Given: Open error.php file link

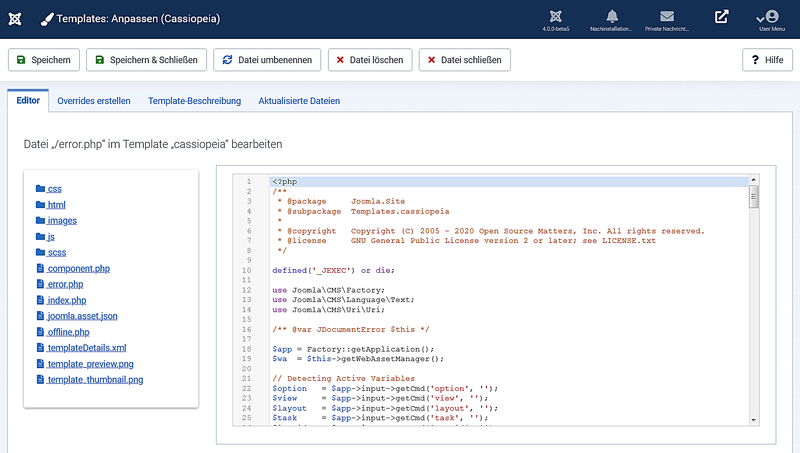Looking at the screenshot, I should (x=65, y=284).
